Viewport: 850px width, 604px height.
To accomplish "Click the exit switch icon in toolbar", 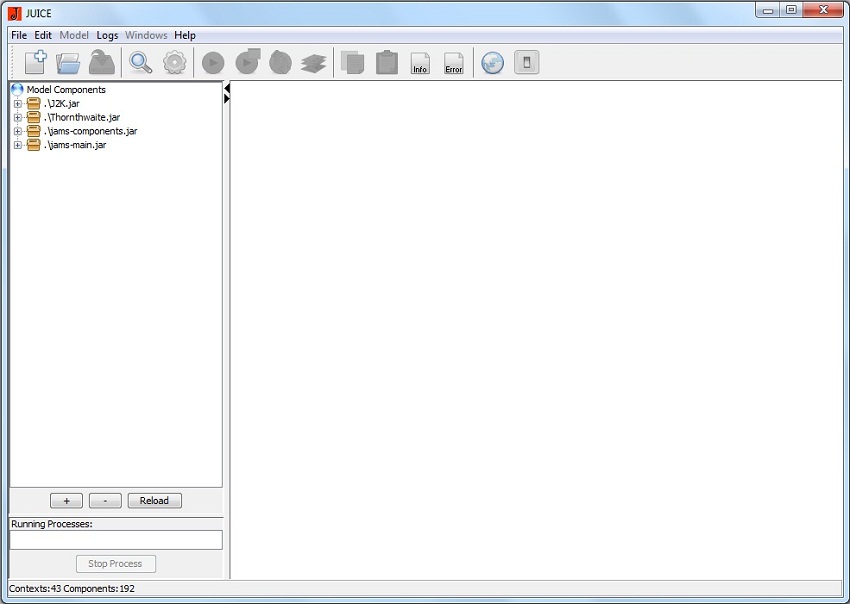I will [x=526, y=63].
